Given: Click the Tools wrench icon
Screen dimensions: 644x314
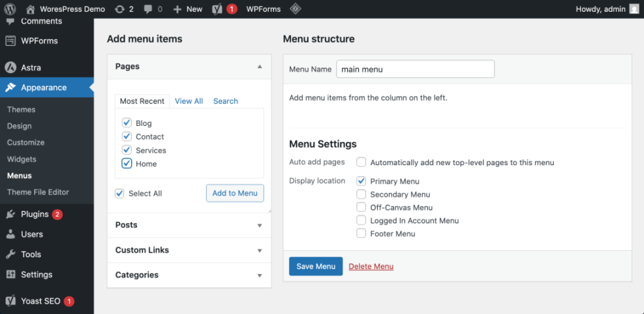Looking at the screenshot, I should coord(10,255).
